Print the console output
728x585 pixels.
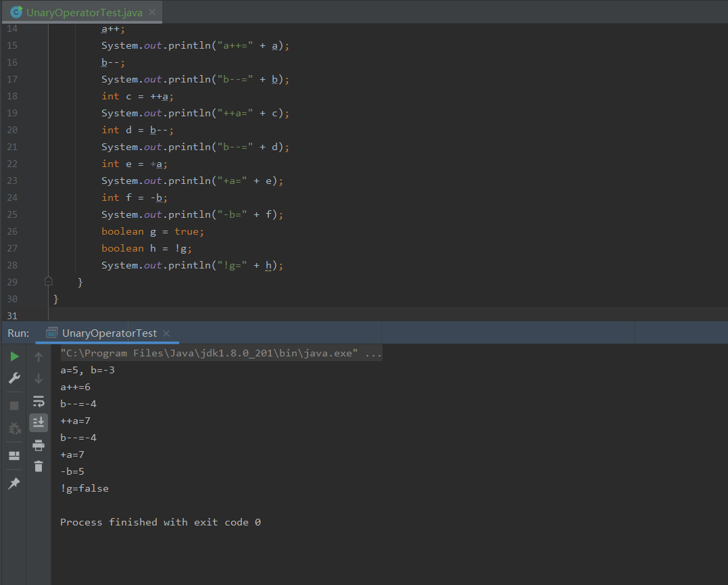tap(39, 445)
